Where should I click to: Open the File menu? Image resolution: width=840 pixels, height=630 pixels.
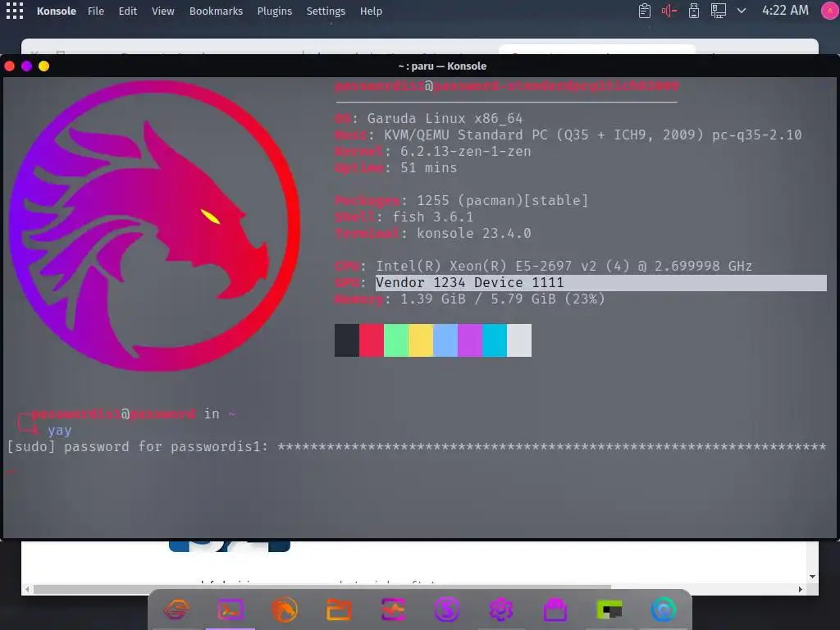[x=96, y=11]
